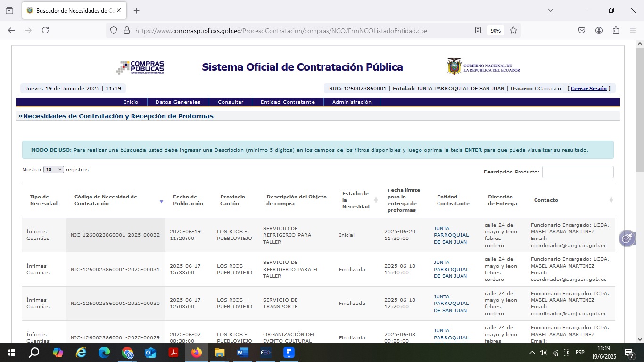Expand the Mostrar registros count dropdown
This screenshot has height=362, width=644.
tap(53, 170)
